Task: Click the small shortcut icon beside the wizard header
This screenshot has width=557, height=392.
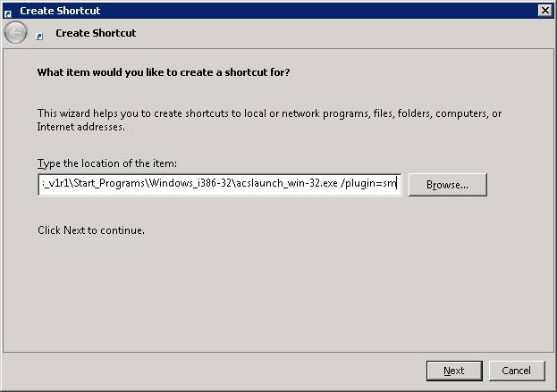Action: click(x=38, y=36)
